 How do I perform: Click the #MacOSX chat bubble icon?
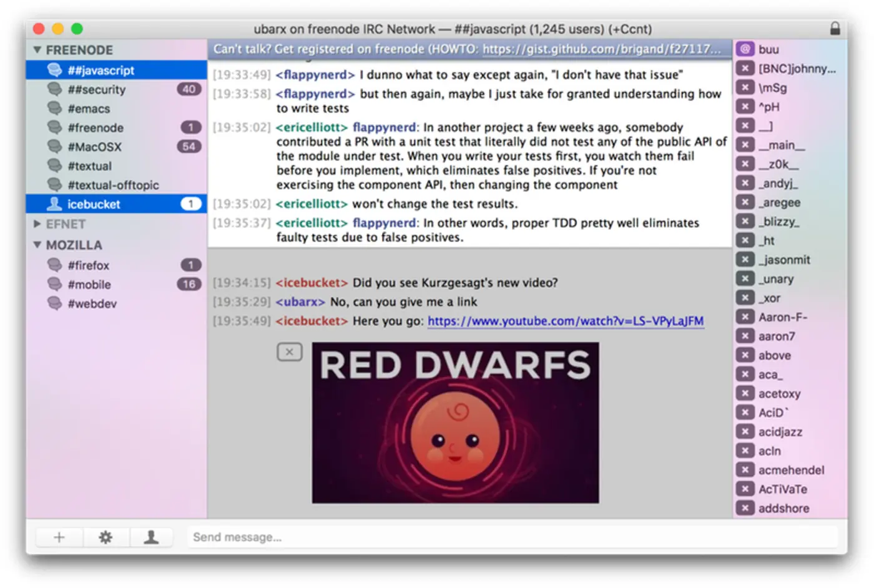[55, 147]
